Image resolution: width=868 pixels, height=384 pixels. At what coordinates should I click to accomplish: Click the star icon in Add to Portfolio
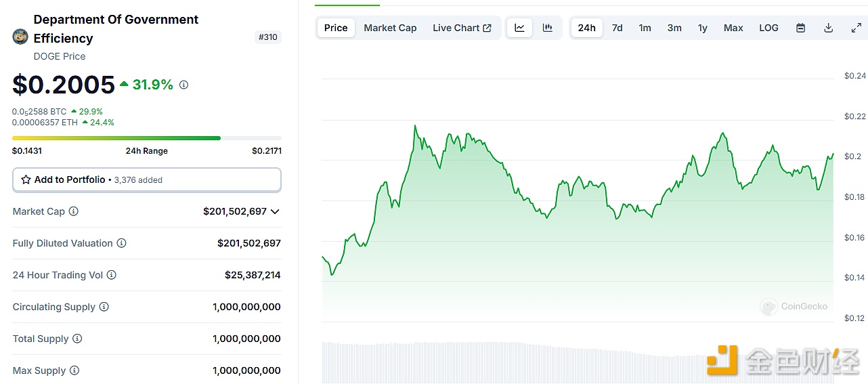click(x=26, y=179)
